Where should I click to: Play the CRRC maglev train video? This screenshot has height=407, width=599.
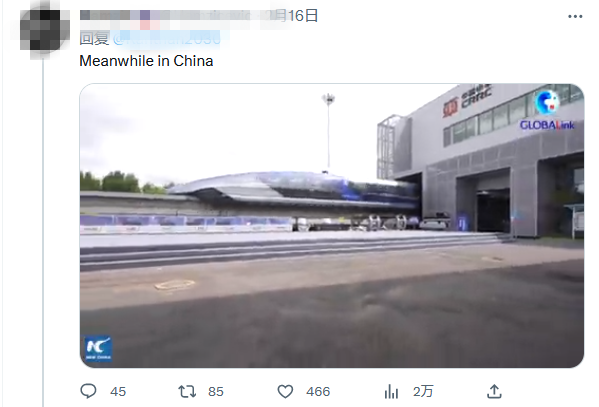(332, 225)
